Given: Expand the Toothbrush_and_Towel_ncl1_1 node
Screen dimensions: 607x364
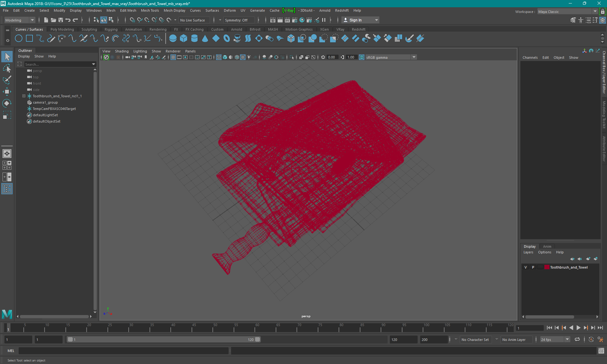Looking at the screenshot, I should (x=24, y=96).
